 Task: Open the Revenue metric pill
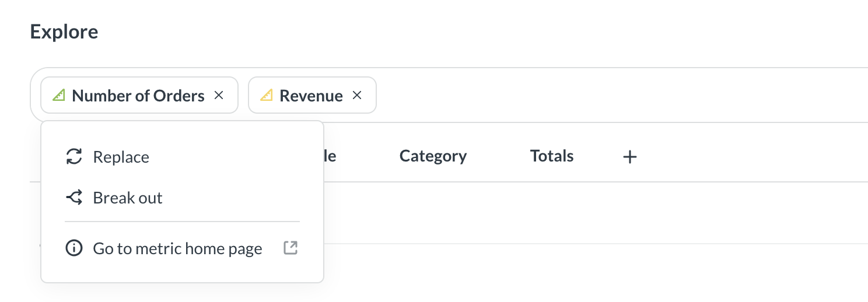coord(312,95)
